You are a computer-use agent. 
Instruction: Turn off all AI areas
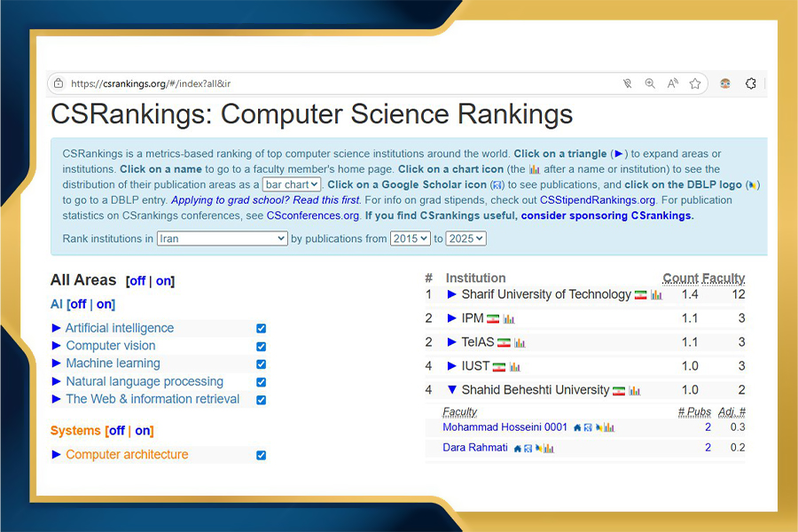click(78, 304)
